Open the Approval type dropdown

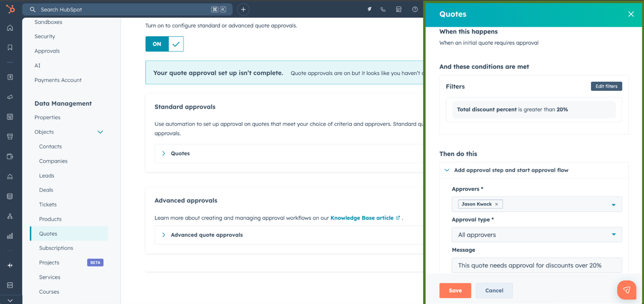536,235
